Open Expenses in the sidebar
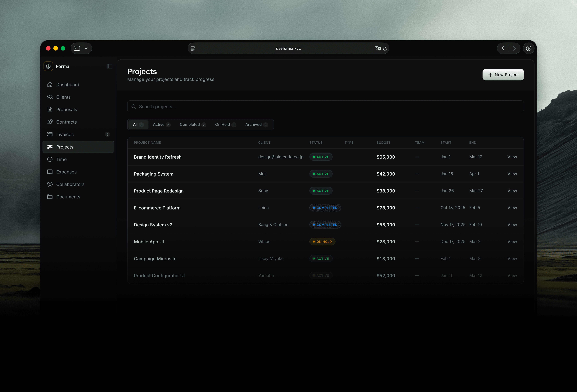This screenshot has width=577, height=392. pyautogui.click(x=78, y=172)
